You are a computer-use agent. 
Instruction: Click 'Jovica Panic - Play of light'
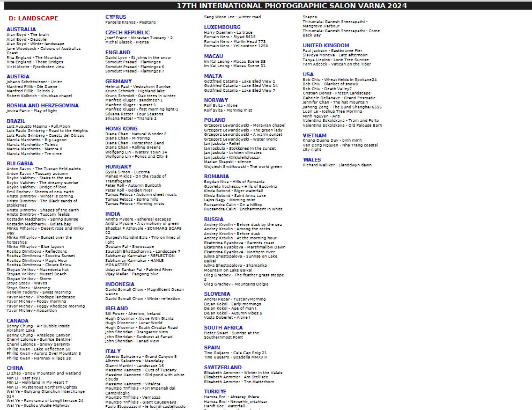pyautogui.click(x=32, y=111)
